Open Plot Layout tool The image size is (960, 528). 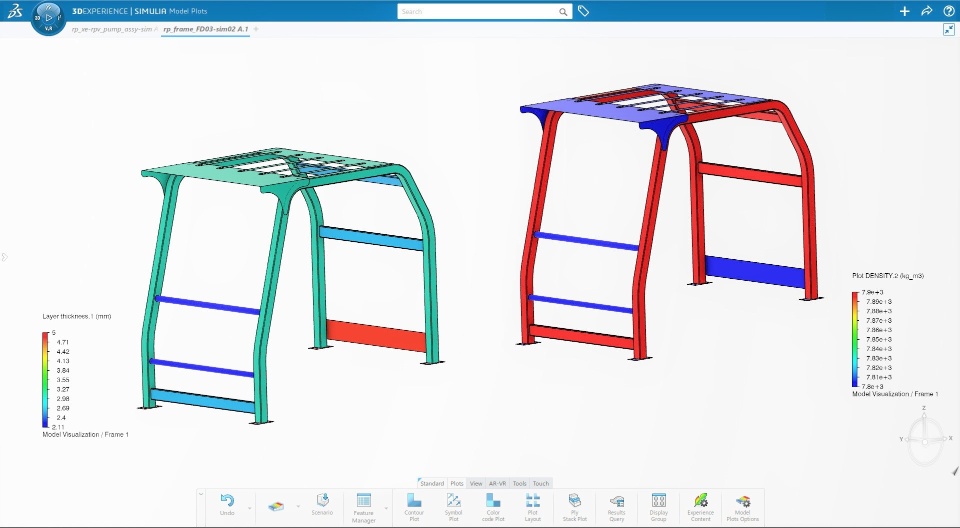coord(533,508)
